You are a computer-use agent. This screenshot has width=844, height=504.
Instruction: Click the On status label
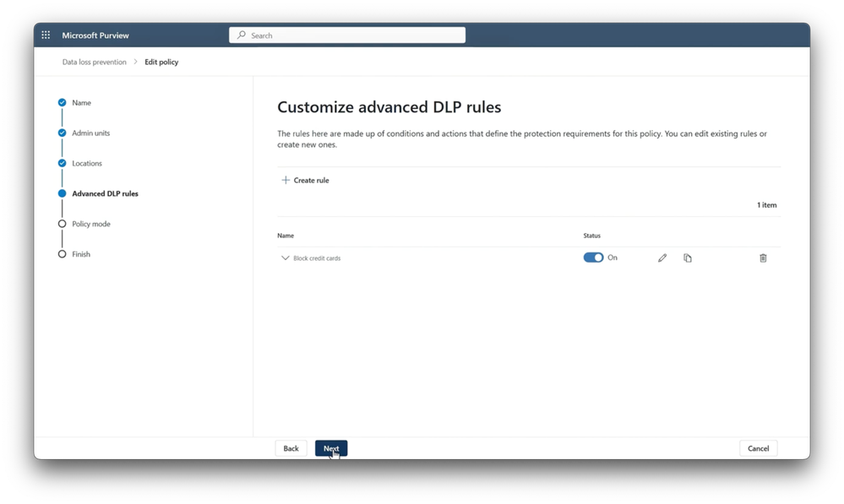[613, 257]
